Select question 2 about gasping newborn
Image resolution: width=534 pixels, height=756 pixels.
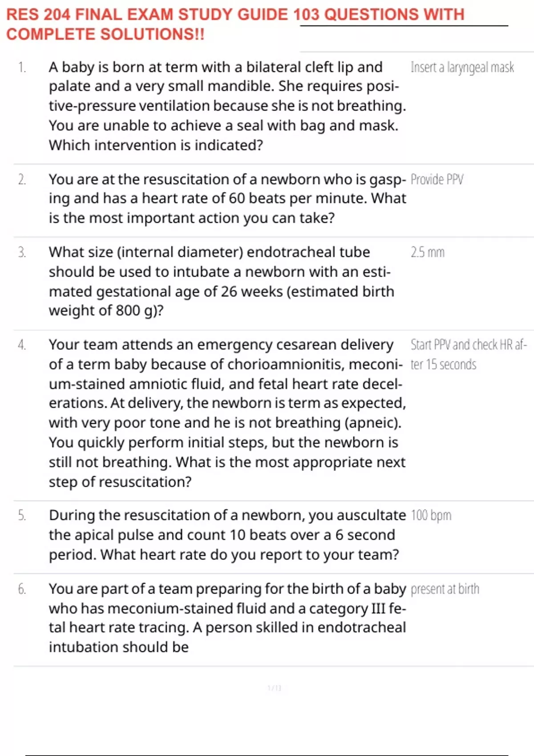pos(227,198)
